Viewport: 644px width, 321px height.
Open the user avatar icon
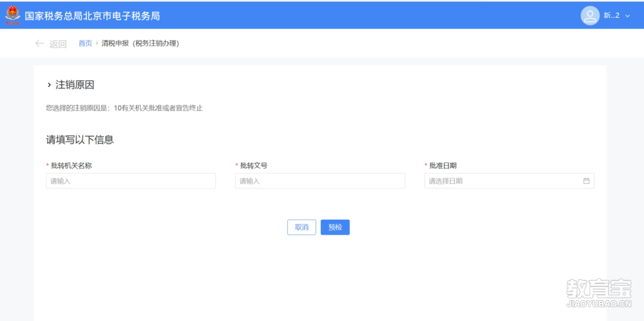(x=590, y=16)
